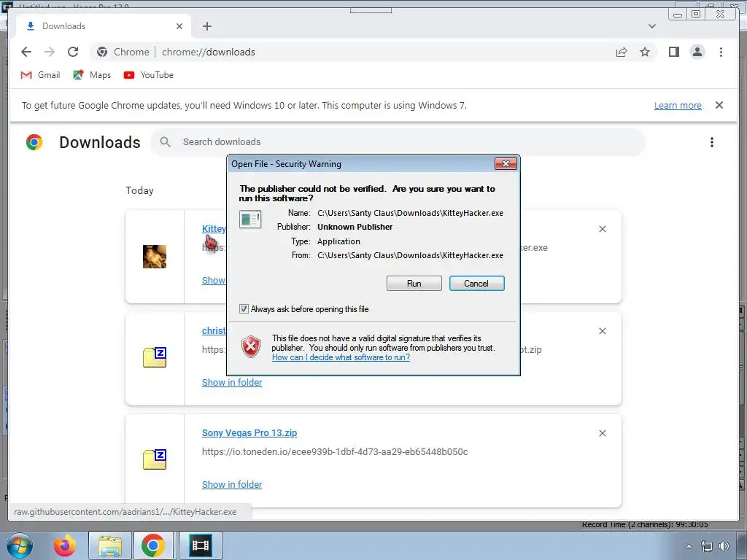Open a new tab with plus button
Image resolution: width=747 pixels, height=560 pixels.
(206, 26)
